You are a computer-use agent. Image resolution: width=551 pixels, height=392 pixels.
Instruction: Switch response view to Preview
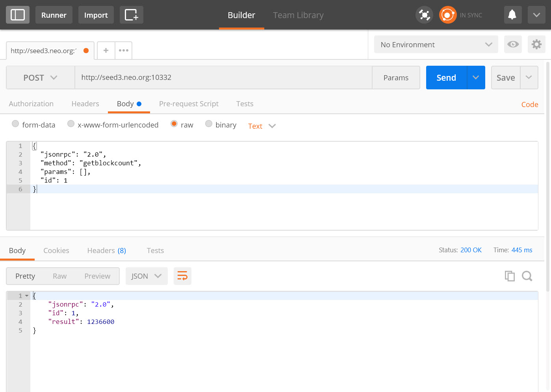[x=97, y=276]
